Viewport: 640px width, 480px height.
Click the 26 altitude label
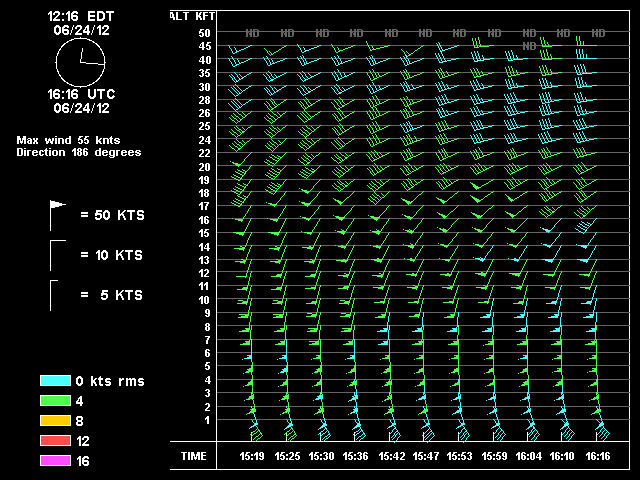point(204,113)
